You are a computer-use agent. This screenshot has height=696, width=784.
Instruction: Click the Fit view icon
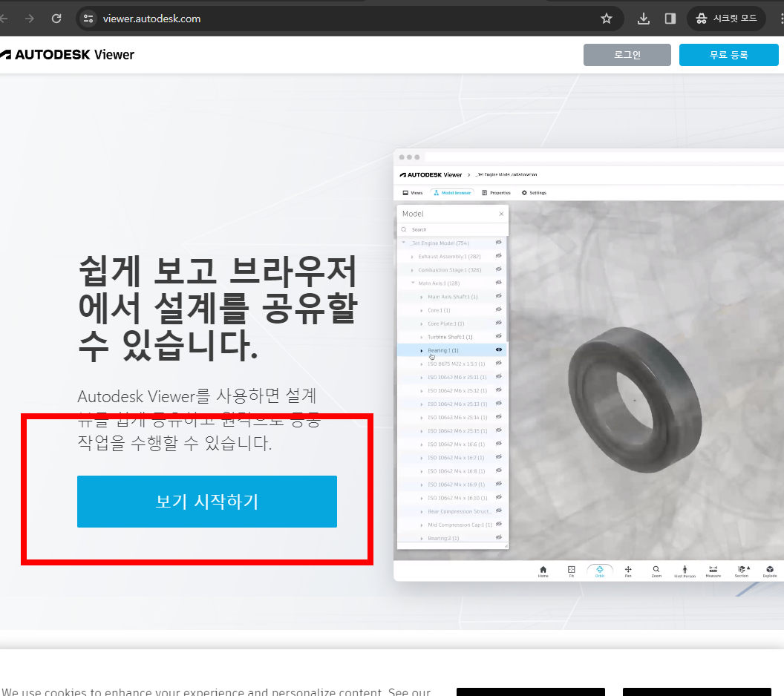[571, 570]
